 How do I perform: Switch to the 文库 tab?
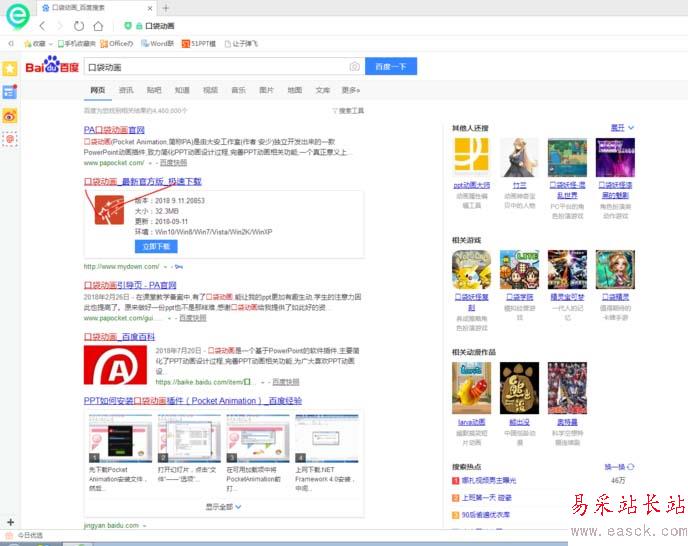coord(322,90)
